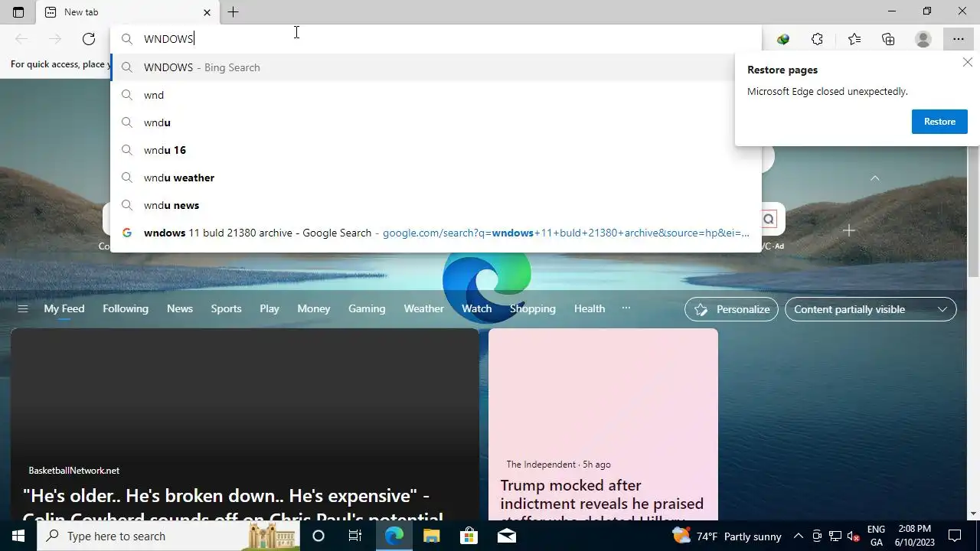Show hidden tray icons chevron
Screen dimensions: 980x551
point(798,536)
